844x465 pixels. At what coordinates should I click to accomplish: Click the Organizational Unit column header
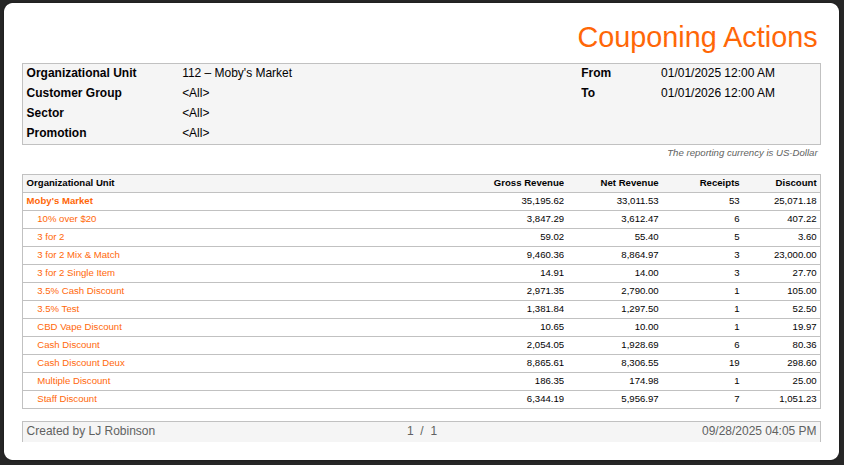[70, 183]
